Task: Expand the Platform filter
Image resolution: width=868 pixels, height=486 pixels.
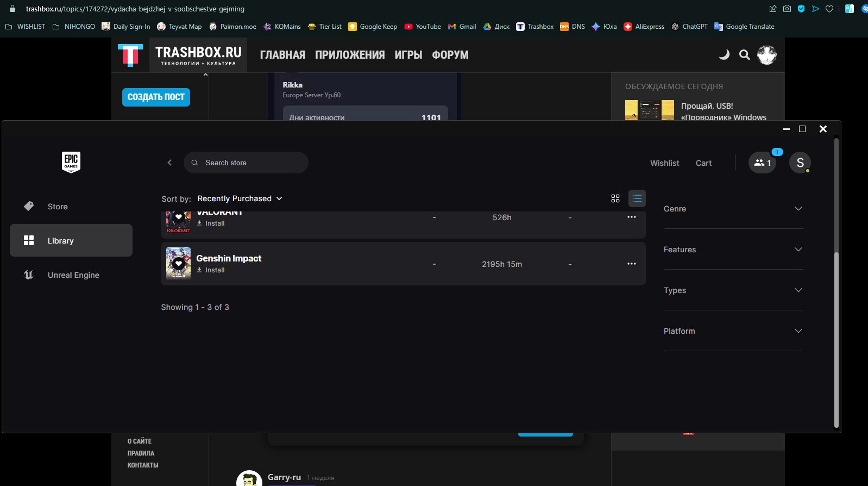Action: pos(733,331)
